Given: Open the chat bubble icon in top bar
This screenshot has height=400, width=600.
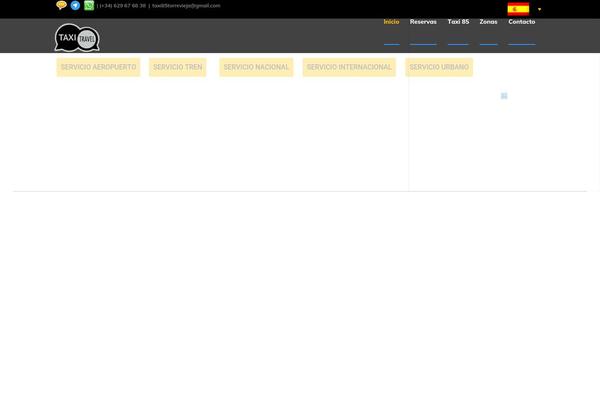Looking at the screenshot, I should [x=61, y=5].
